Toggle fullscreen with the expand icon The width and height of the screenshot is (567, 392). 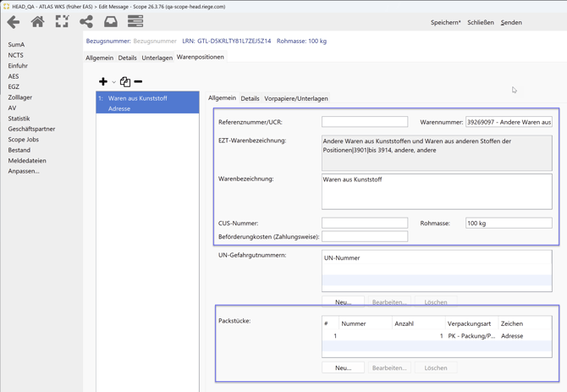(x=62, y=22)
